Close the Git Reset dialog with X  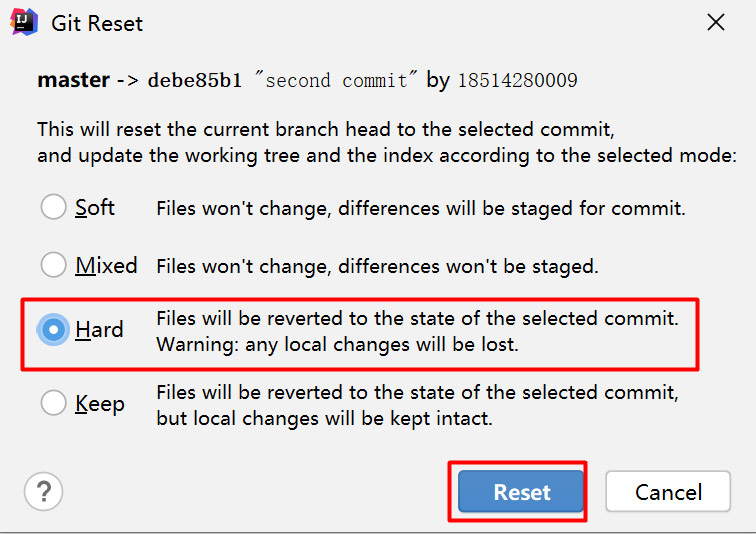click(716, 22)
